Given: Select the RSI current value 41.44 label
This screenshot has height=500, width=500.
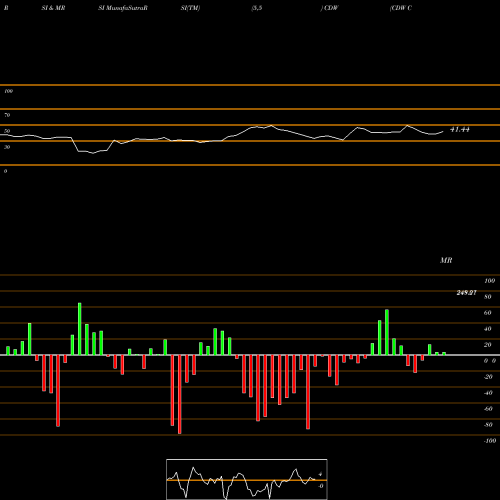Looking at the screenshot, I should 460,130.
